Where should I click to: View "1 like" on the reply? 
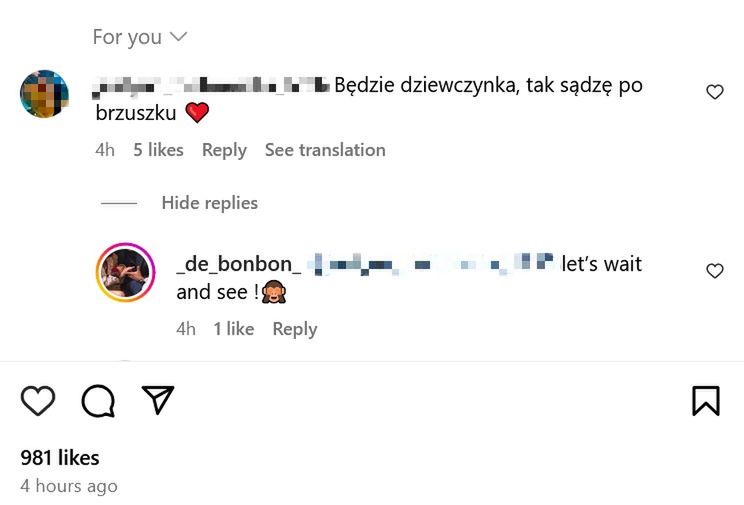point(233,329)
